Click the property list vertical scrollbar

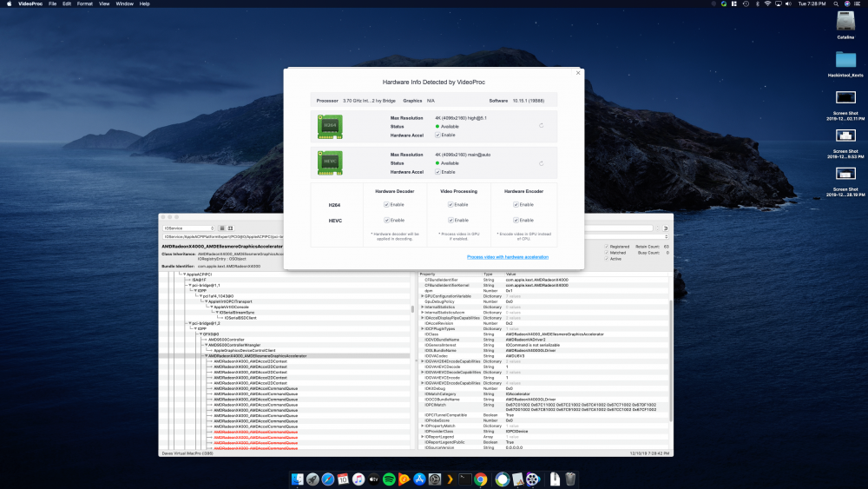pyautogui.click(x=671, y=360)
